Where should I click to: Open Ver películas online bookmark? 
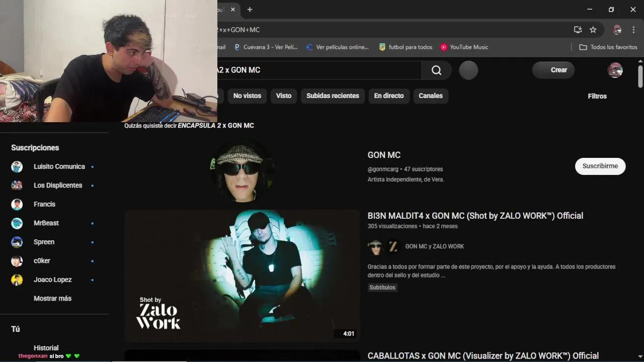click(x=337, y=47)
